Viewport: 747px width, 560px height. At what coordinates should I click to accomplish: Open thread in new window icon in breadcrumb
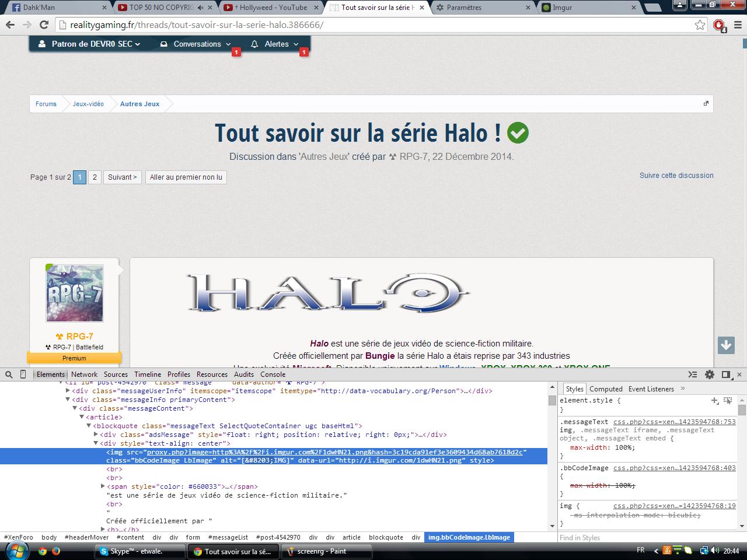coord(706,104)
